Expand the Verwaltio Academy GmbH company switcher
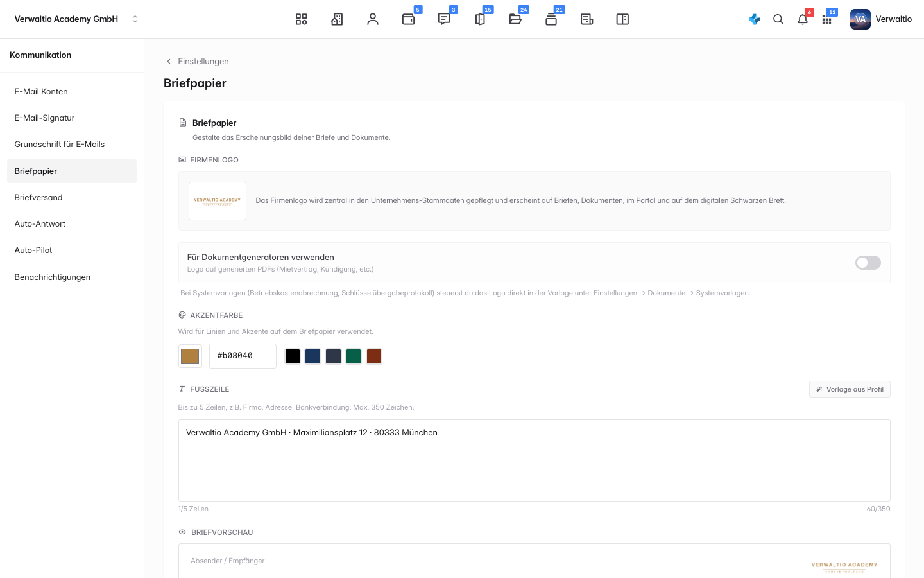 [76, 19]
